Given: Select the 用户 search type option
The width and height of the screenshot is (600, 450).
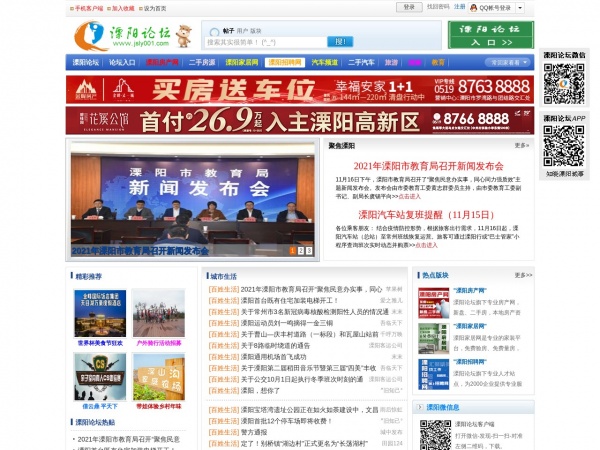Looking at the screenshot, I should [x=242, y=31].
